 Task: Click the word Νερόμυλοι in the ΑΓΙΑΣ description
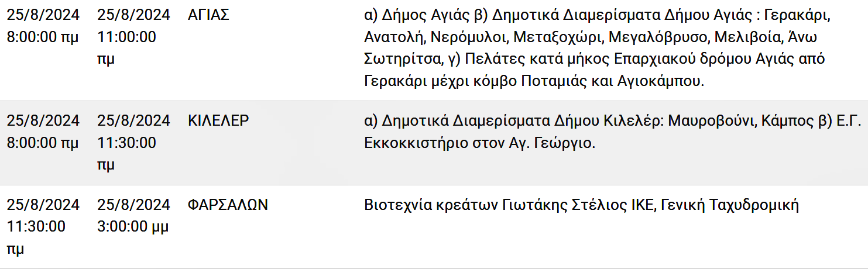pyautogui.click(x=469, y=37)
